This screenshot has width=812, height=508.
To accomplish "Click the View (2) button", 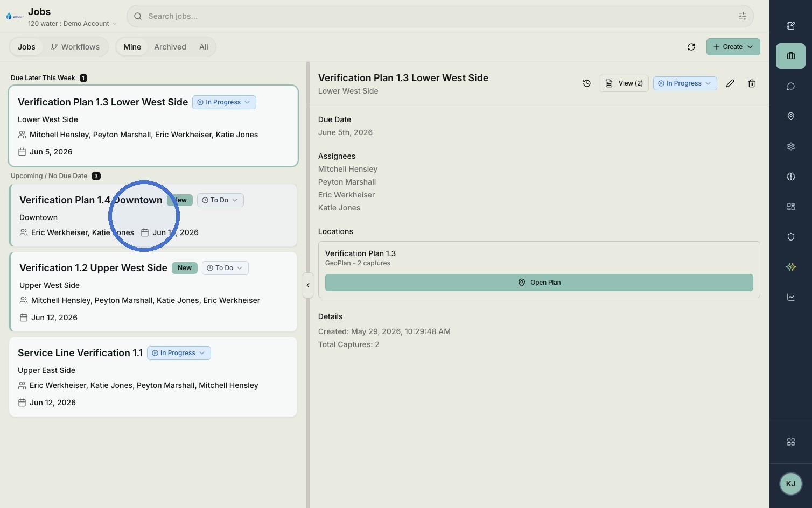I will 624,83.
